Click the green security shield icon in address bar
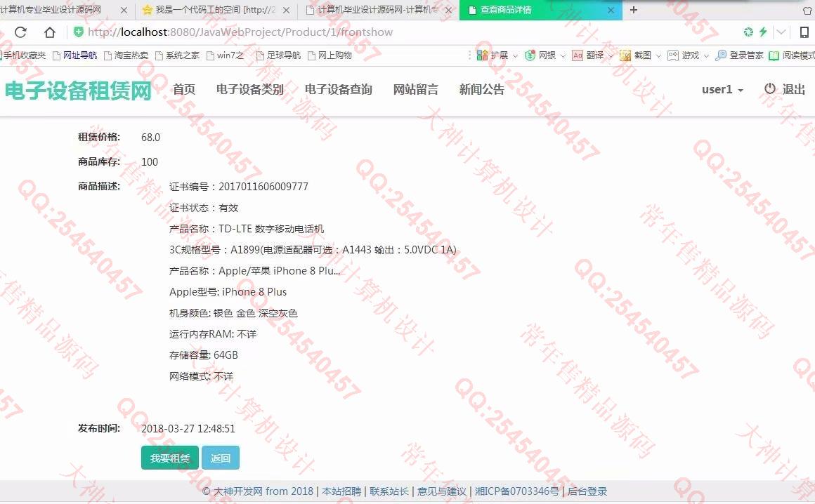Viewport: 815px width, 504px height. [x=79, y=32]
